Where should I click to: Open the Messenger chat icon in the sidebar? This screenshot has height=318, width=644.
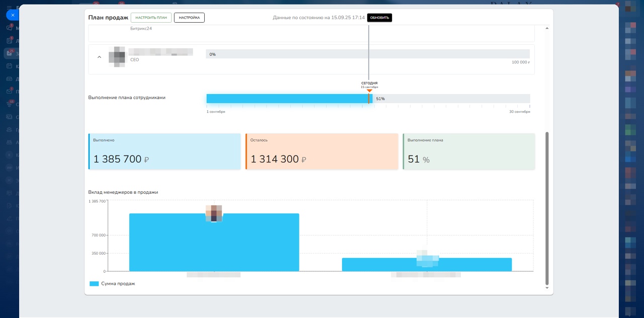[9, 28]
